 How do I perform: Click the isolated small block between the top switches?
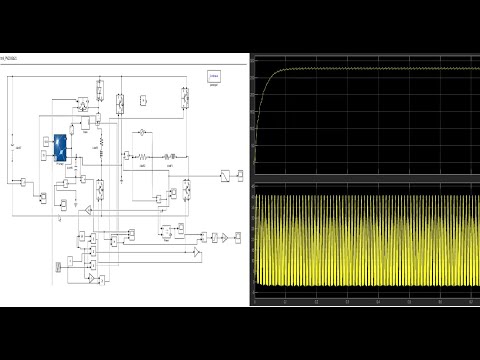(x=143, y=100)
